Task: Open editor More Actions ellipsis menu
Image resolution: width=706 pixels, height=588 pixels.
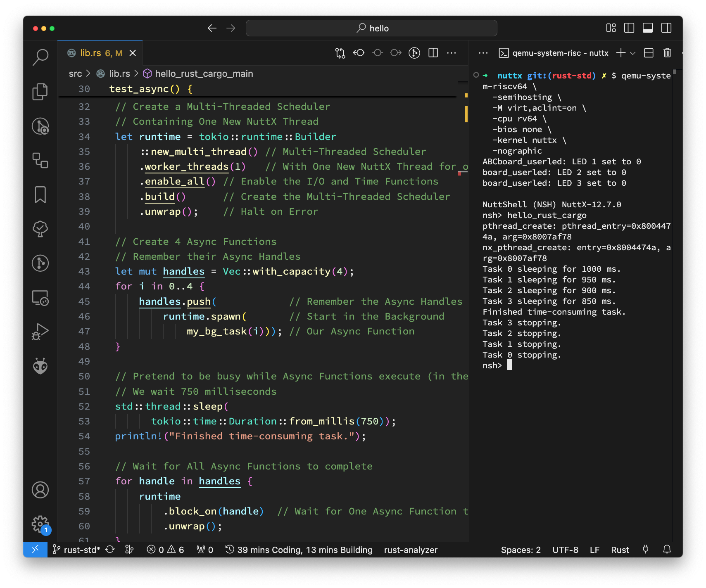Action: tap(452, 53)
